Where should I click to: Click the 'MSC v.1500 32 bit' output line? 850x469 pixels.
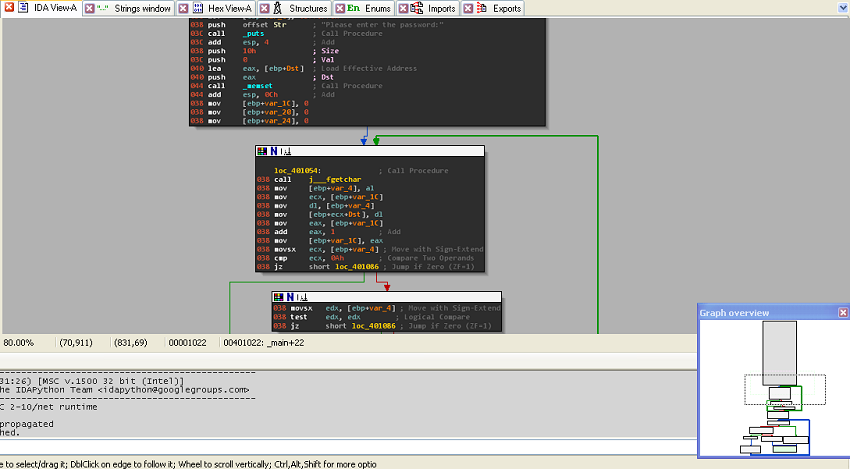tap(92, 381)
